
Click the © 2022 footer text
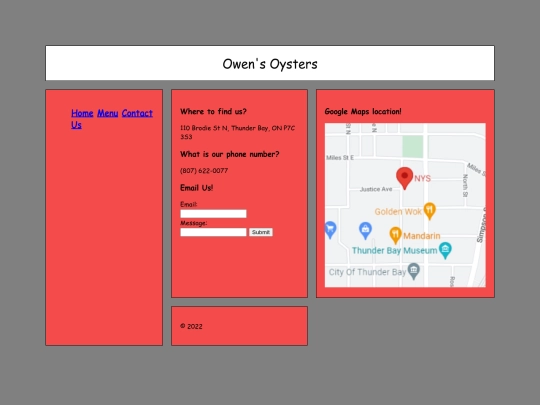pos(191,326)
